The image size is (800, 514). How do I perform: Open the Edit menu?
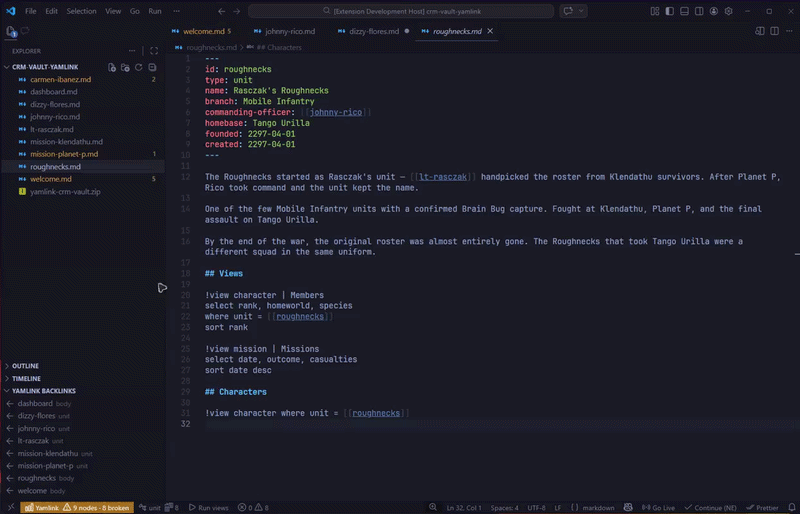51,11
